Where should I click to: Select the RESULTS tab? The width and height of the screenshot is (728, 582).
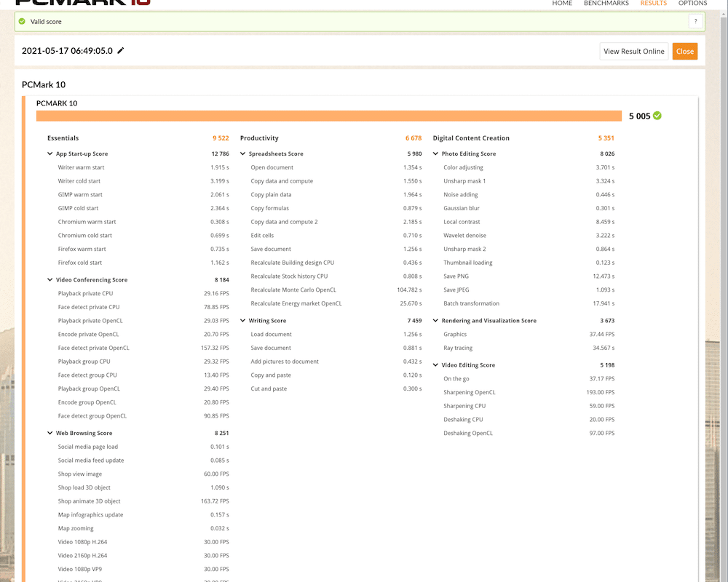click(x=653, y=3)
